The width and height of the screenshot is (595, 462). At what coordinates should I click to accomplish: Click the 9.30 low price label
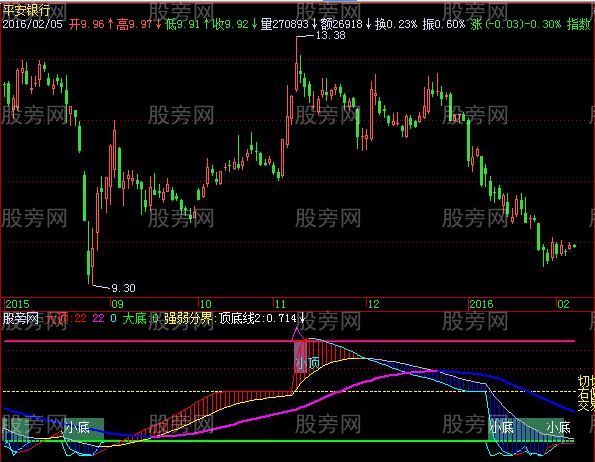click(123, 288)
